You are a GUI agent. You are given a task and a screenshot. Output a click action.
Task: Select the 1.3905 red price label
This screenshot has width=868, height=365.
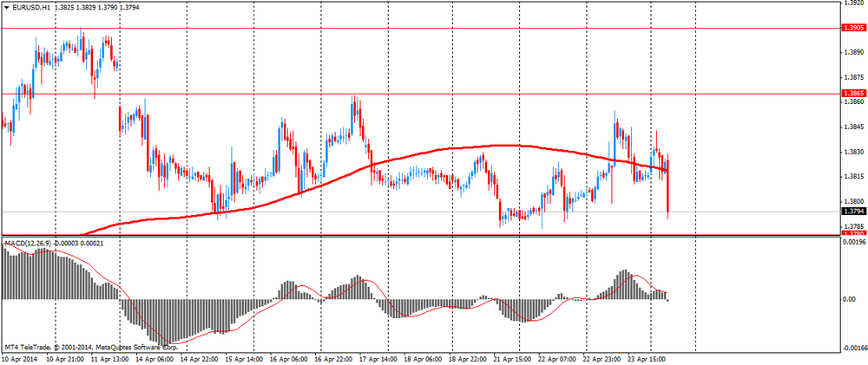pyautogui.click(x=854, y=28)
